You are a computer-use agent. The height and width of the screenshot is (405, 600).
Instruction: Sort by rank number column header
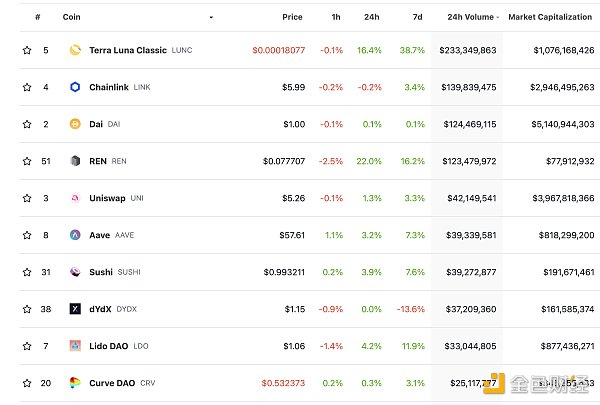tap(37, 17)
